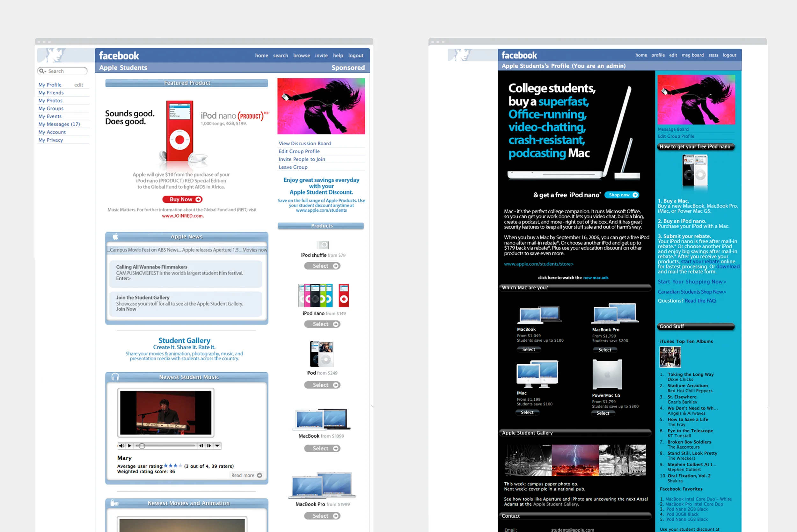Click the red Buy Now button

click(x=183, y=200)
